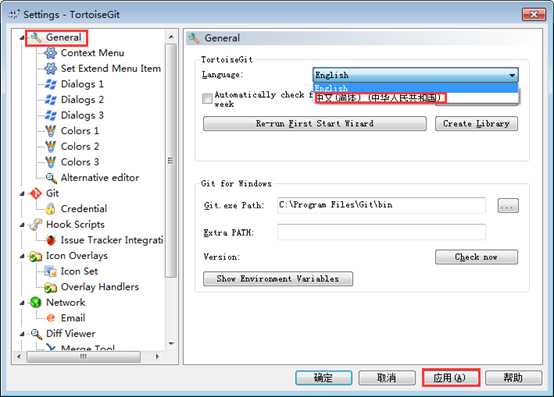This screenshot has height=397, width=554.
Task: Select Set Extend Menu Item page
Action: pos(111,69)
